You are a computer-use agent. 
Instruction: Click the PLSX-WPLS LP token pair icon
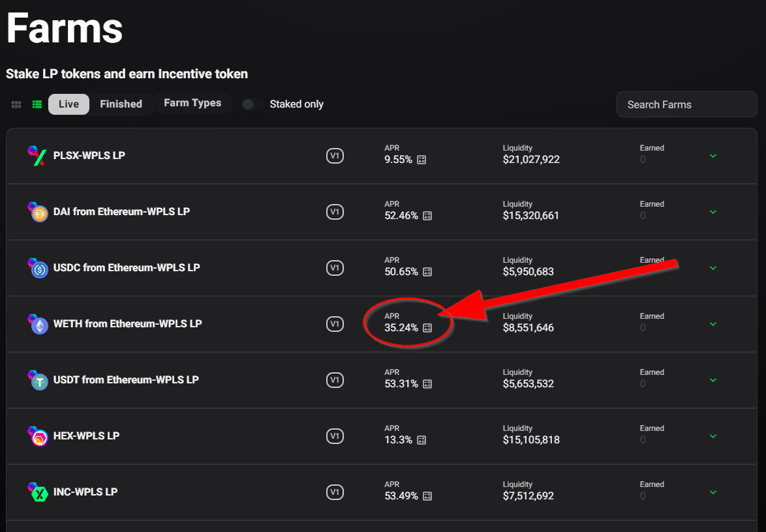(37, 156)
